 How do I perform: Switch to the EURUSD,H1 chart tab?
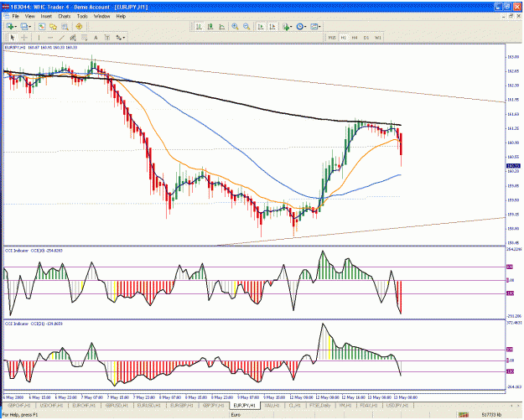149,405
